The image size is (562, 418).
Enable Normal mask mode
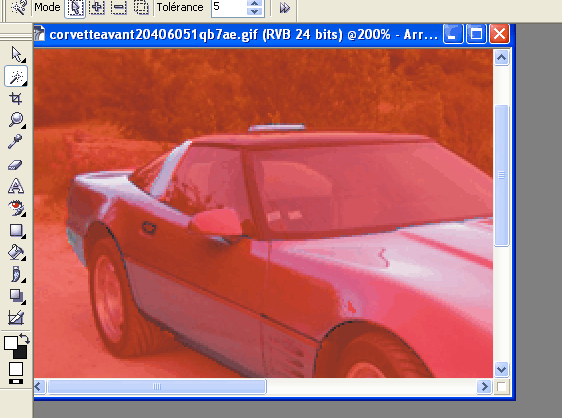point(75,8)
